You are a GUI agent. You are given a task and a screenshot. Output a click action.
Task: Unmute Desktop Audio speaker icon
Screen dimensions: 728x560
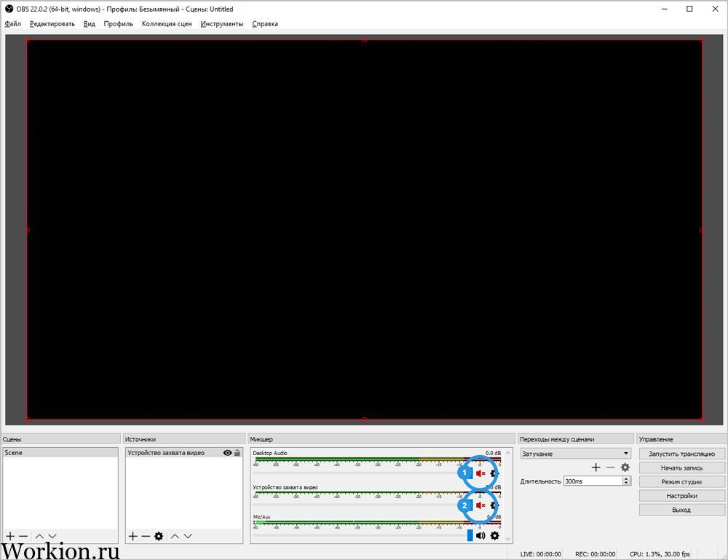[480, 473]
